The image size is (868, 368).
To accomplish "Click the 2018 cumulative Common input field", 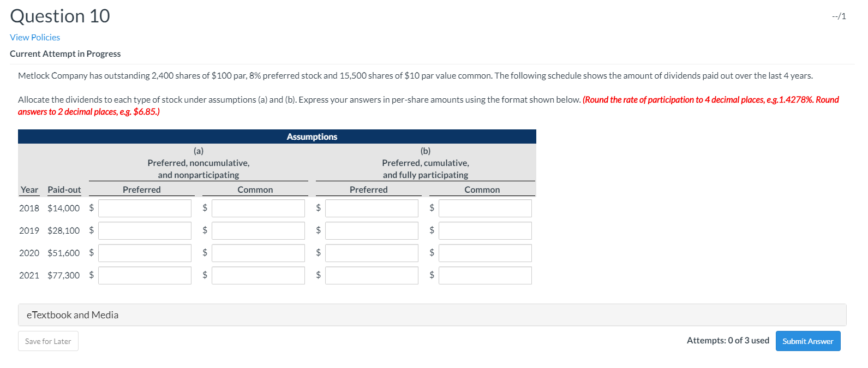I will pyautogui.click(x=484, y=208).
